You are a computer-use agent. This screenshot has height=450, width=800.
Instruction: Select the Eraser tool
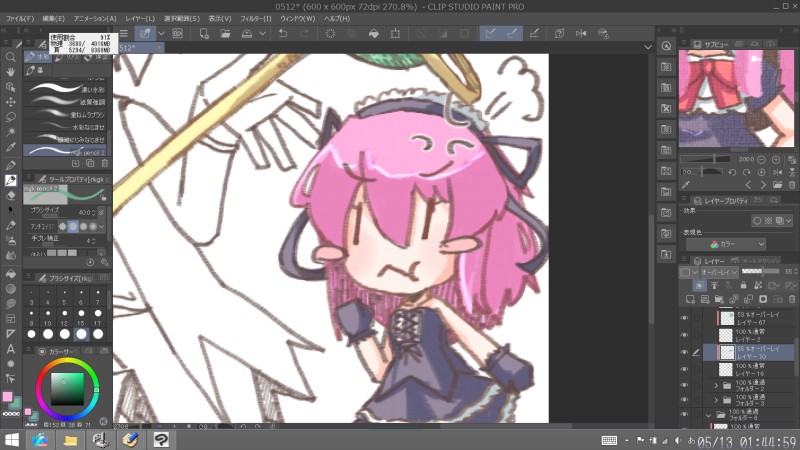[x=10, y=195]
